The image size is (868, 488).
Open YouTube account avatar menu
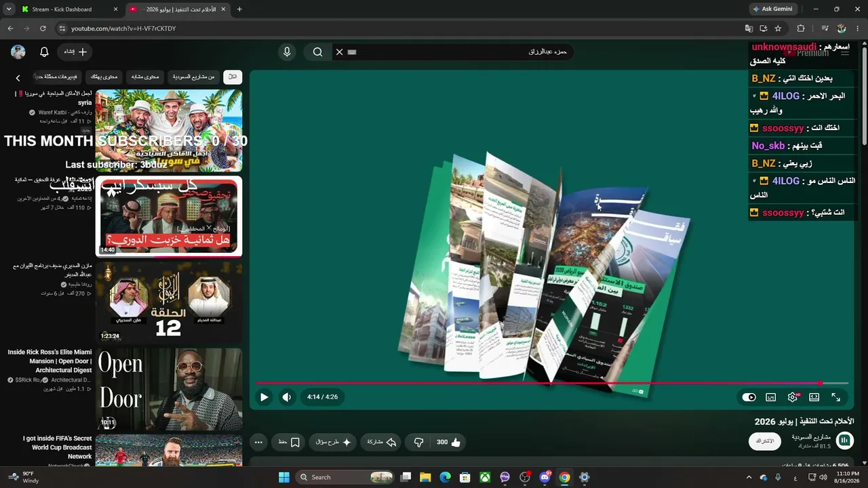[18, 52]
